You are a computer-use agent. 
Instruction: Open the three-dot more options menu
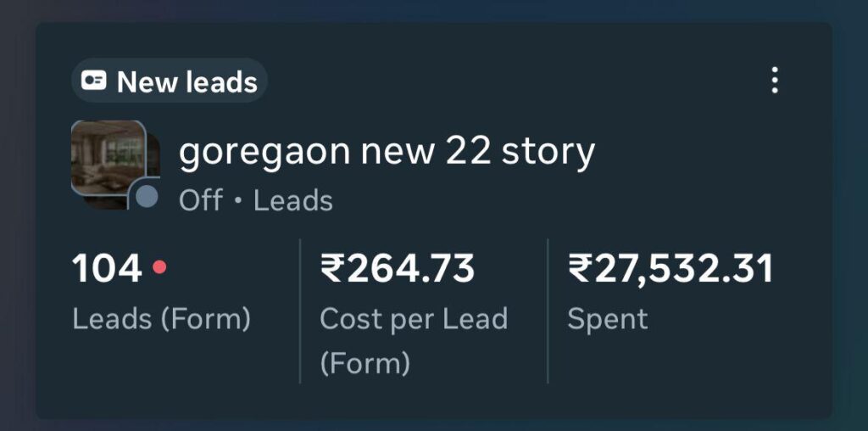[774, 81]
